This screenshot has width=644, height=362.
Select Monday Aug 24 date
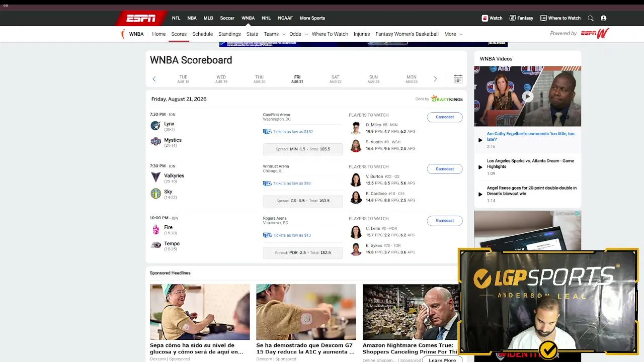[x=412, y=79]
